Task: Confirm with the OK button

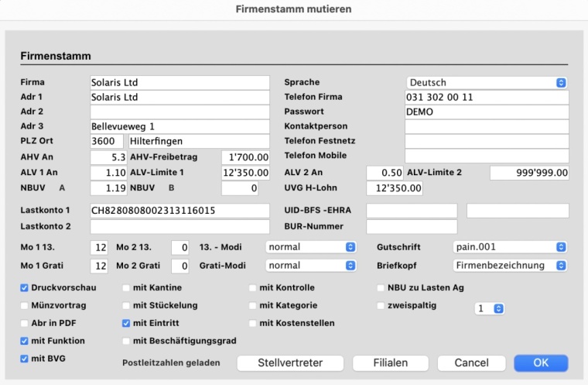Action: pos(541,363)
